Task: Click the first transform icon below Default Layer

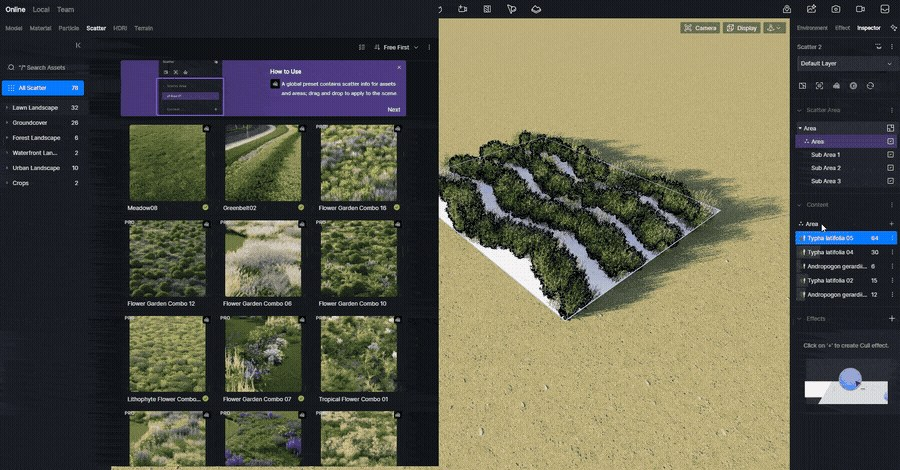Action: pos(802,86)
